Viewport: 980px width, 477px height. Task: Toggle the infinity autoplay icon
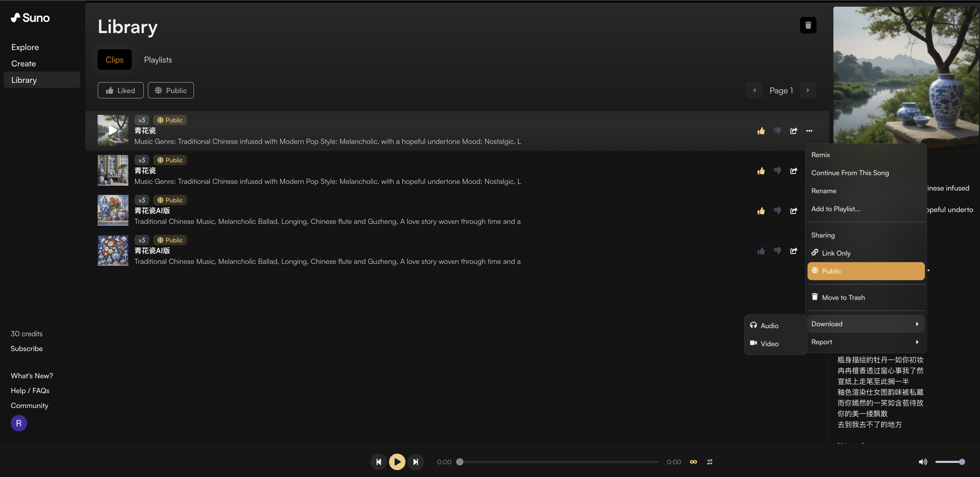pyautogui.click(x=693, y=462)
